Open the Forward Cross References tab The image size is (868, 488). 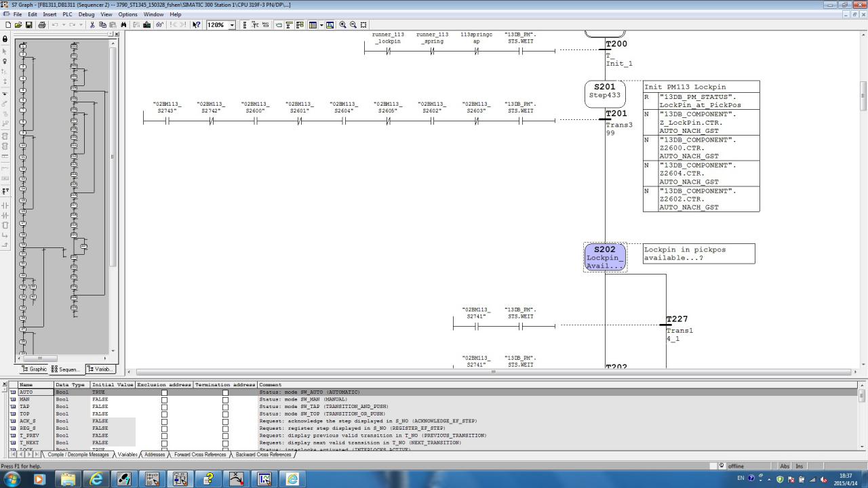[199, 455]
